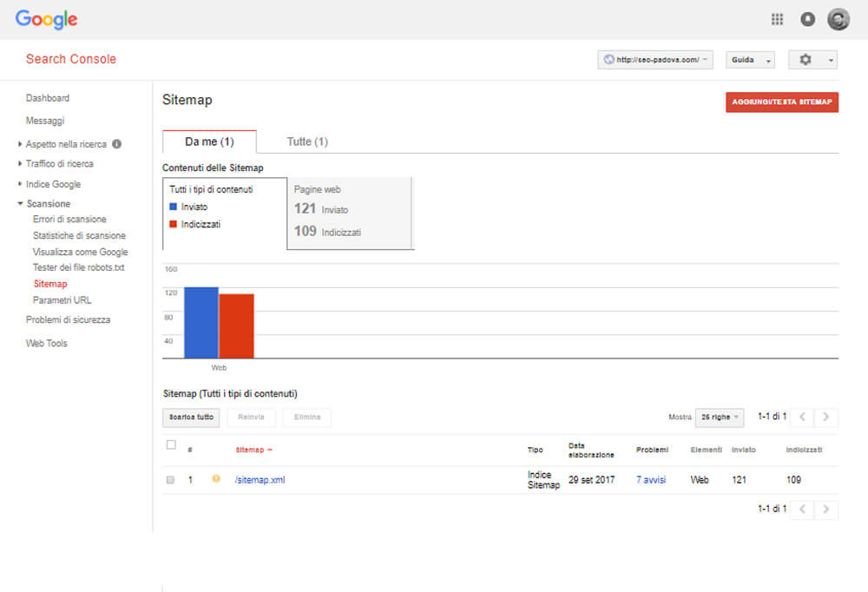
Task: Go to the previous page using the top pagination arrow
Action: (x=802, y=417)
